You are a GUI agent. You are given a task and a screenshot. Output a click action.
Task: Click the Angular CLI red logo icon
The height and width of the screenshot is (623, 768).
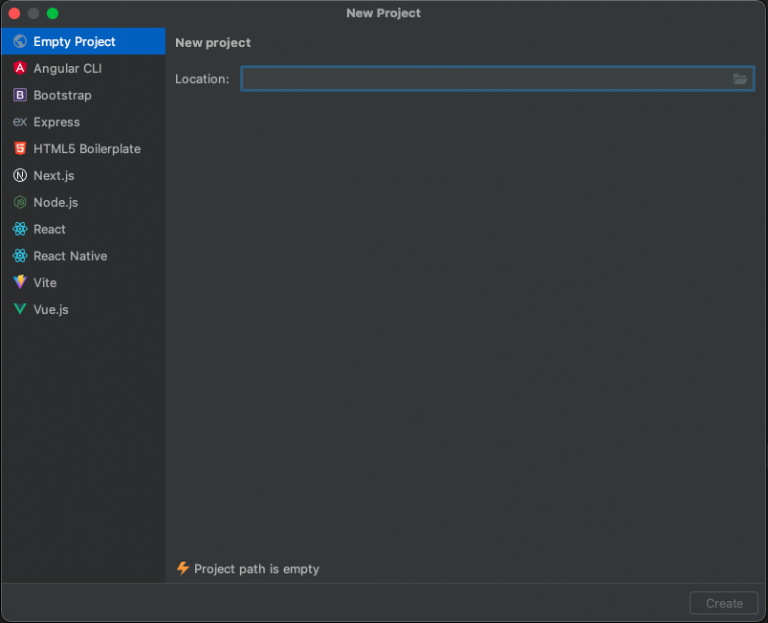point(20,68)
